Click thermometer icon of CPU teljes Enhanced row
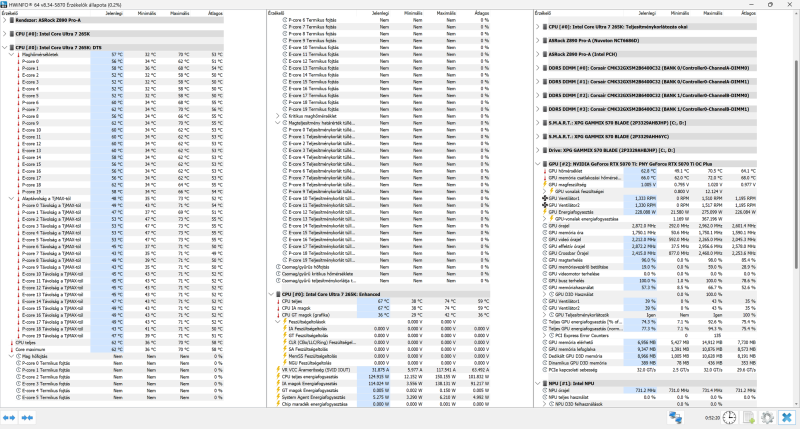 279,301
